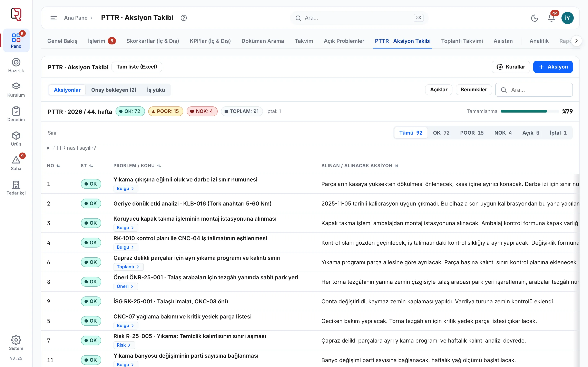
Task: Click the help question mark icon
Action: click(184, 18)
